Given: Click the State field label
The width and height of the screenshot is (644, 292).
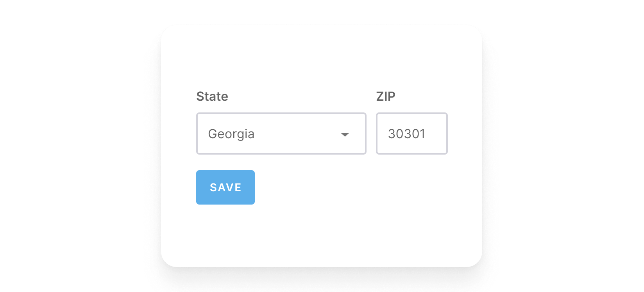Looking at the screenshot, I should pos(212,96).
